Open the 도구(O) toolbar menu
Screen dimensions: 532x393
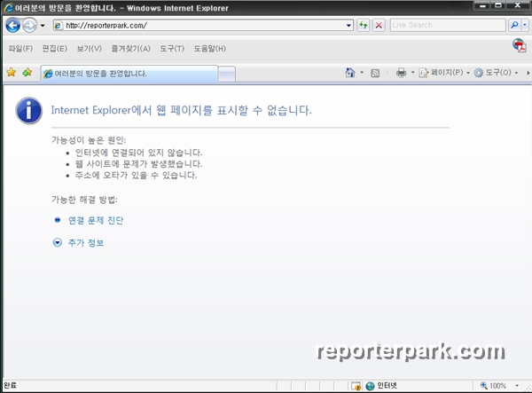click(496, 72)
